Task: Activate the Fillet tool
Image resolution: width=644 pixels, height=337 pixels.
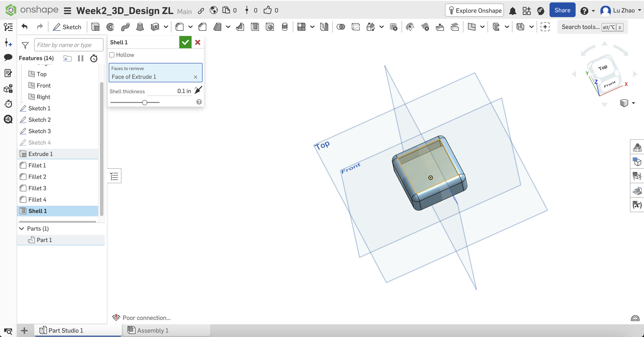Action: 179,27
